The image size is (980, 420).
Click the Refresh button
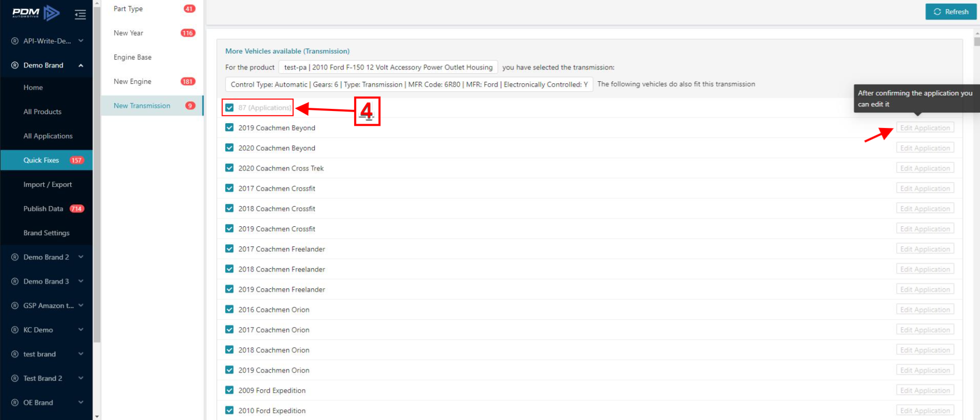[951, 12]
